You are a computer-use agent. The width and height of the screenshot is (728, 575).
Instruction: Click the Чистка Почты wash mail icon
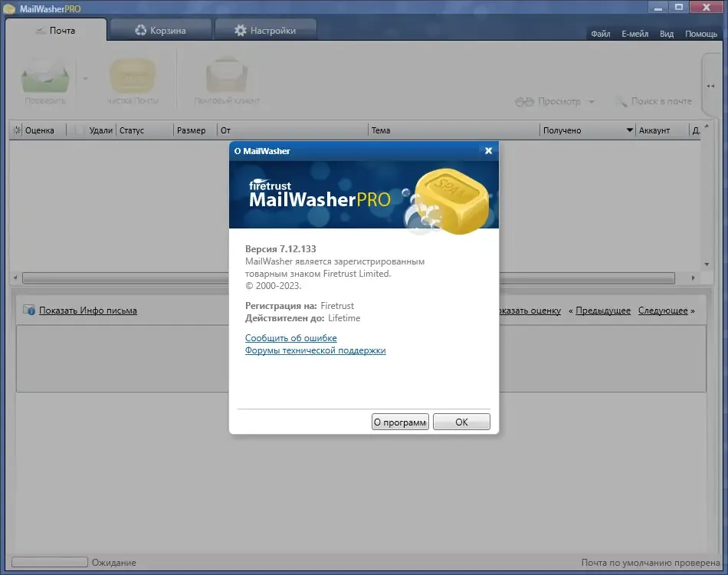click(x=133, y=75)
